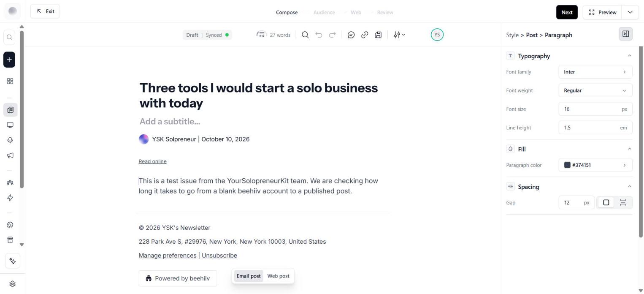This screenshot has width=644, height=294.
Task: Go to the Web step
Action: point(356,12)
